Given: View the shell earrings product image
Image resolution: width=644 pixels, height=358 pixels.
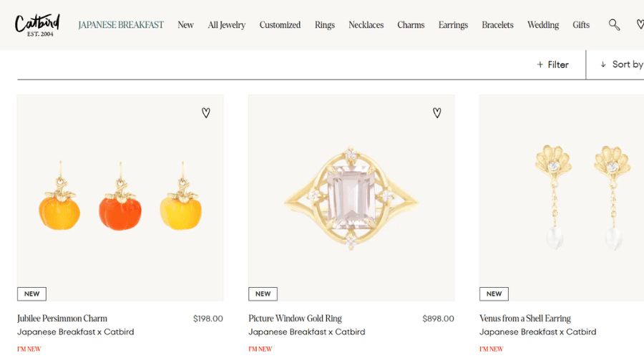Looking at the screenshot, I should (562, 198).
